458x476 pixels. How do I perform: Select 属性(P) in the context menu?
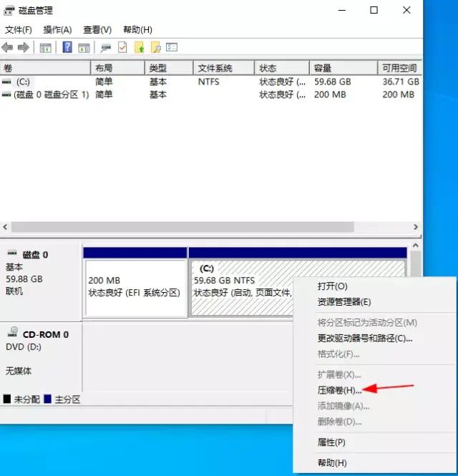pyautogui.click(x=331, y=442)
